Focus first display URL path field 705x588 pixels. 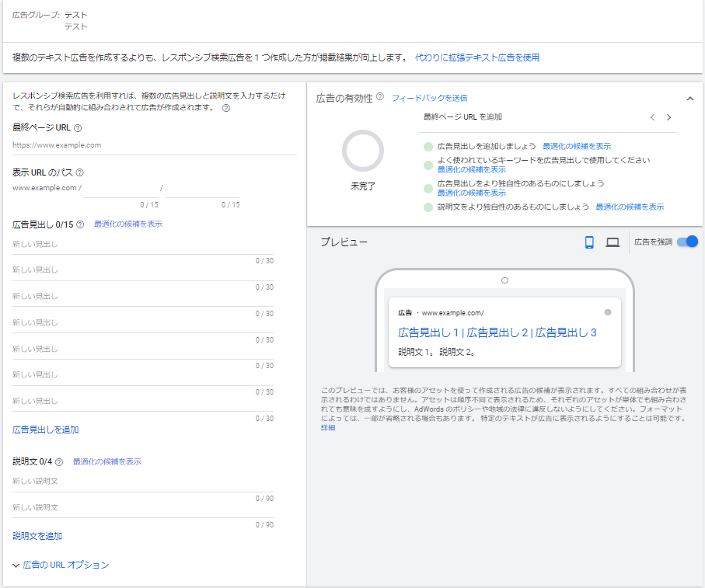(120, 189)
